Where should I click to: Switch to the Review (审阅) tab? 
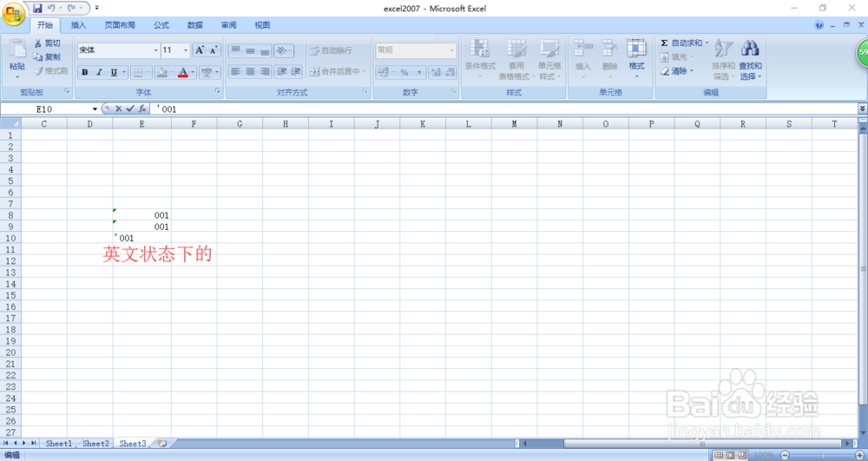(228, 25)
